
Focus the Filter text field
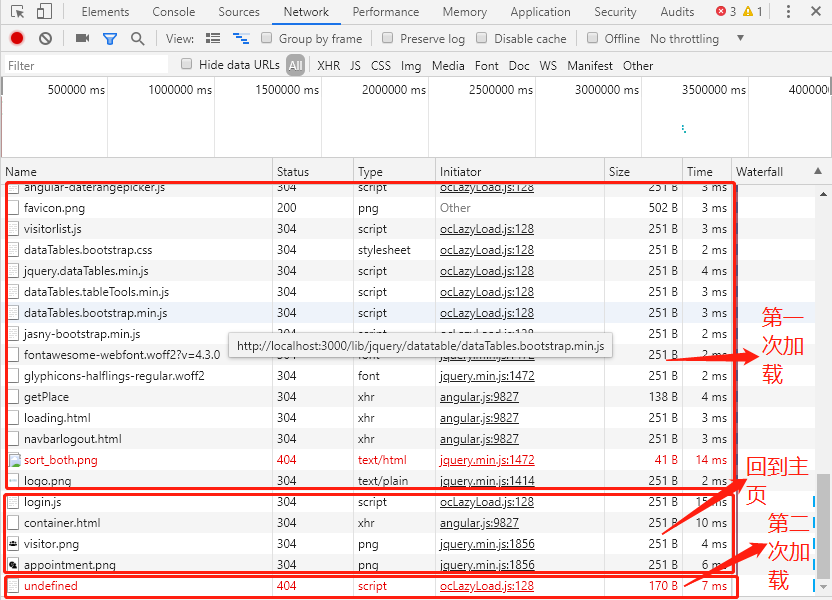pyautogui.click(x=86, y=65)
